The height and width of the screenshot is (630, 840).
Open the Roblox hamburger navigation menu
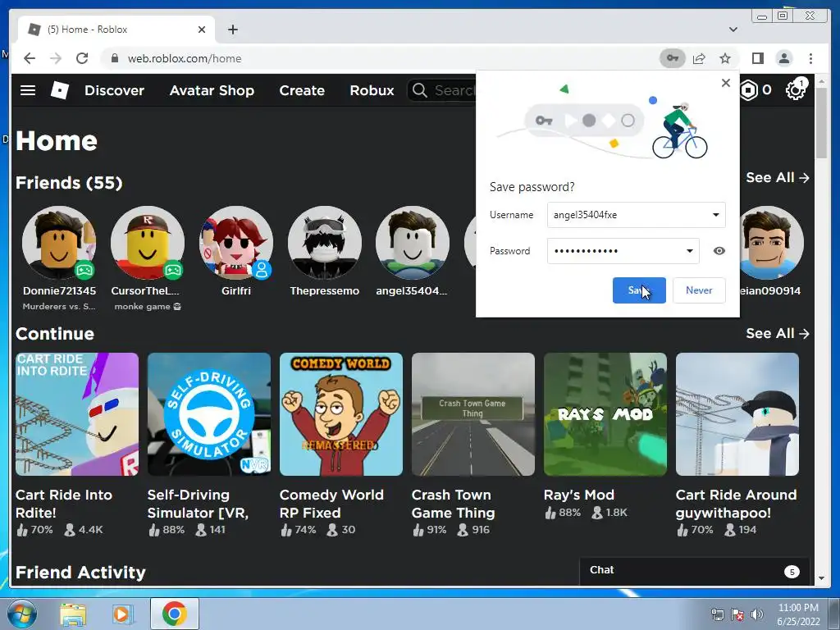[28, 90]
